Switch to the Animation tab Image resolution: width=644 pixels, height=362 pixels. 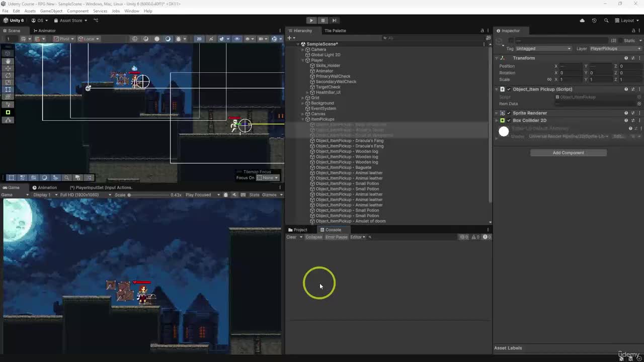pyautogui.click(x=45, y=188)
